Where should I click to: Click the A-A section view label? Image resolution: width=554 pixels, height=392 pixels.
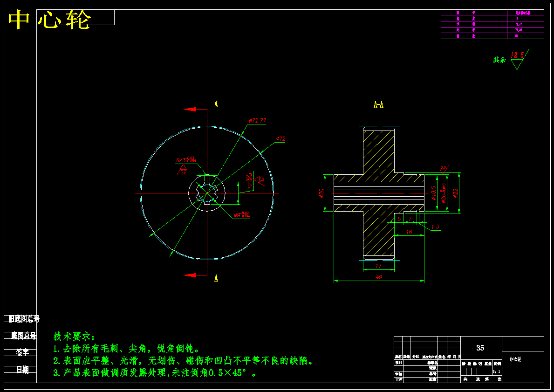click(x=378, y=104)
